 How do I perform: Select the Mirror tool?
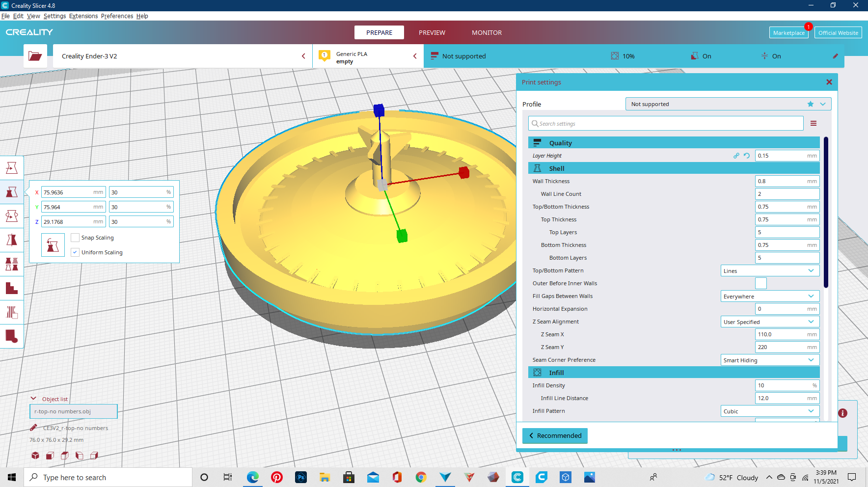click(x=12, y=240)
